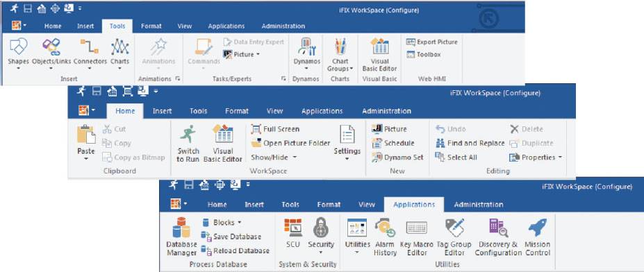Open SCU in System & Security group
Image resolution: width=644 pixels, height=272 pixels.
click(x=293, y=232)
